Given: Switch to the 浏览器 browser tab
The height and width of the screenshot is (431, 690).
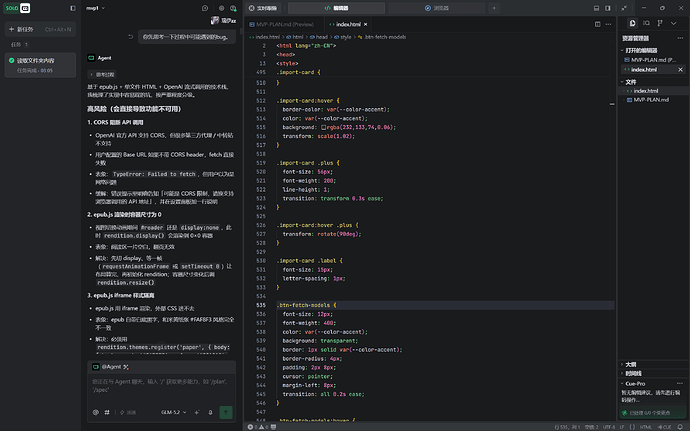Looking at the screenshot, I should [x=437, y=8].
